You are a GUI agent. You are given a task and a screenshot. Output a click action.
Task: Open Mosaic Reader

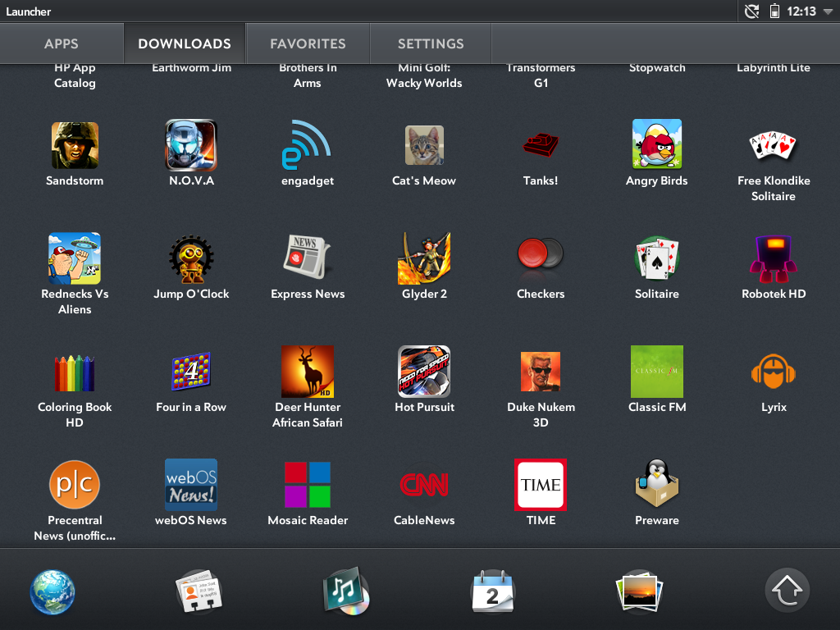[308, 484]
